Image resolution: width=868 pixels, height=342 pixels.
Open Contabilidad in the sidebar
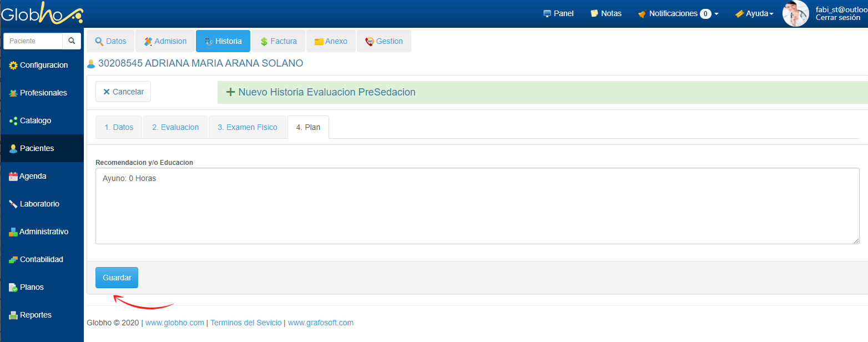[x=41, y=259]
